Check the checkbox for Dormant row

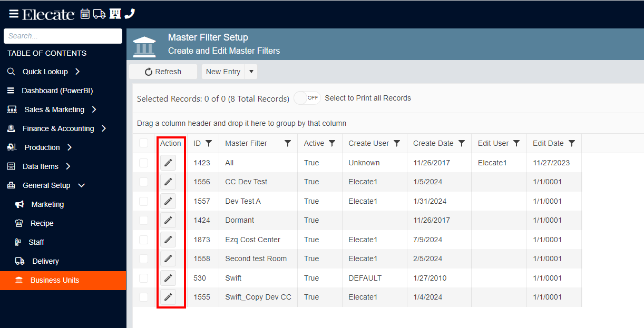point(144,220)
